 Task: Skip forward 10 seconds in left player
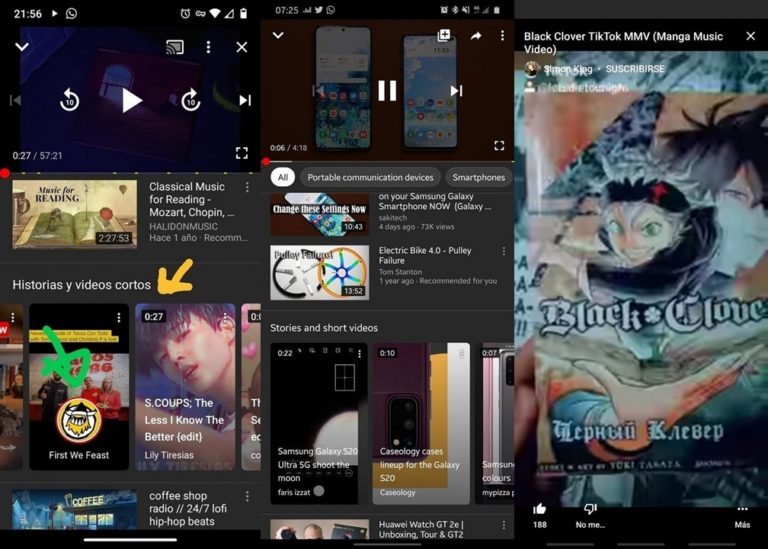191,100
